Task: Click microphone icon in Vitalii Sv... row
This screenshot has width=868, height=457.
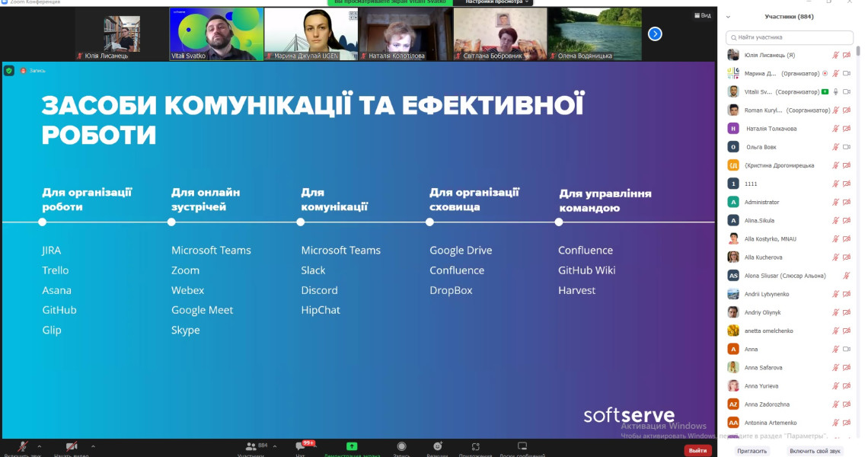Action: 836,91
